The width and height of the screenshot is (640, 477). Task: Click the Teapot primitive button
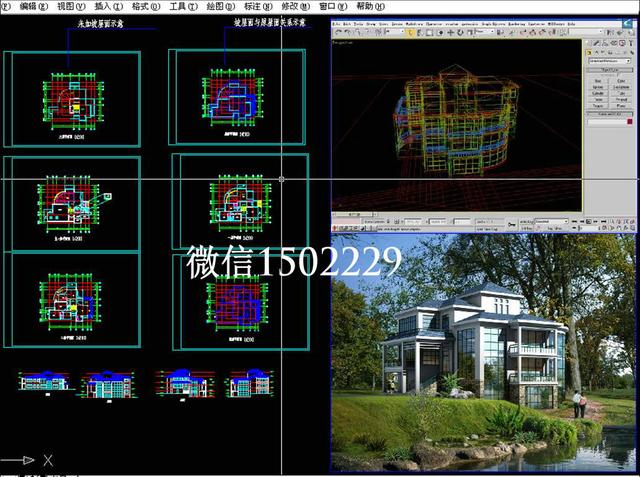(x=598, y=105)
